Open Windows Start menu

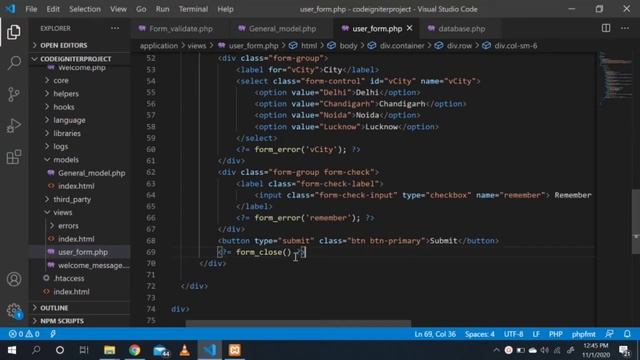12,350
